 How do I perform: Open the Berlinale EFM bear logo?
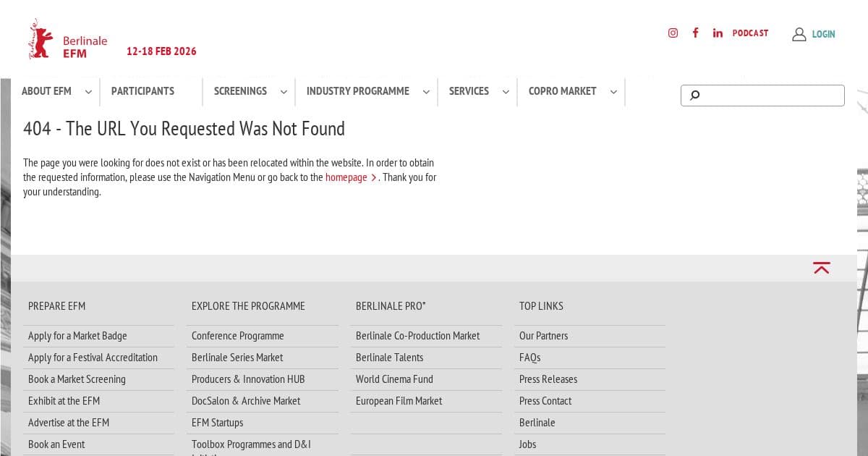point(67,40)
